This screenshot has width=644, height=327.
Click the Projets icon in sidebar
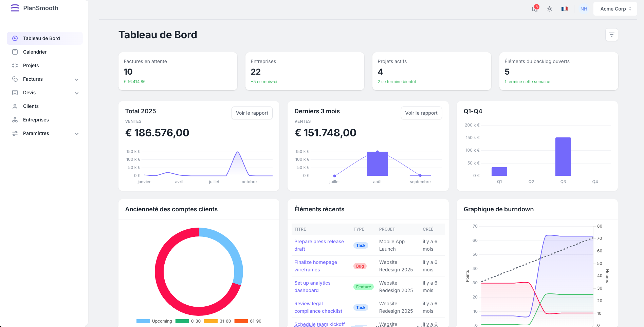pyautogui.click(x=15, y=65)
